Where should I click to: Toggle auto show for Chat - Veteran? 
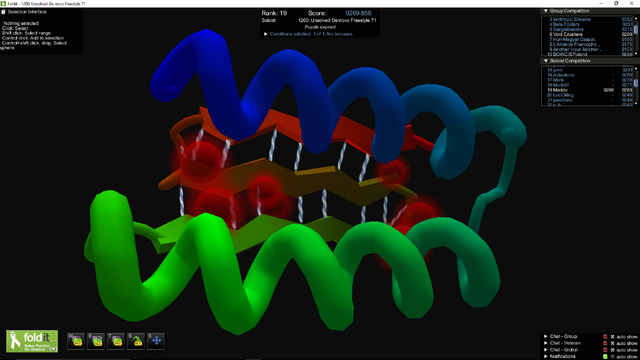point(612,343)
